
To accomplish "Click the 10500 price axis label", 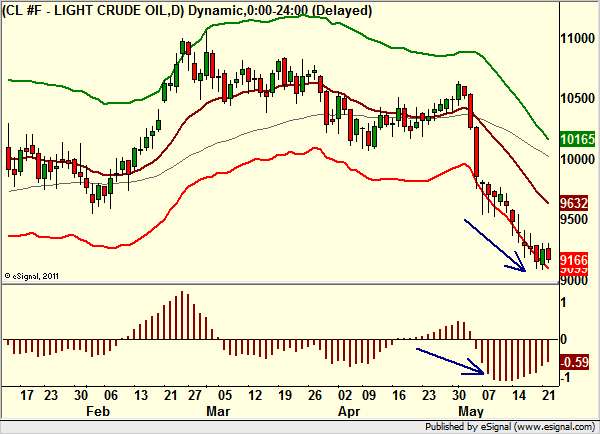I will 577,98.
